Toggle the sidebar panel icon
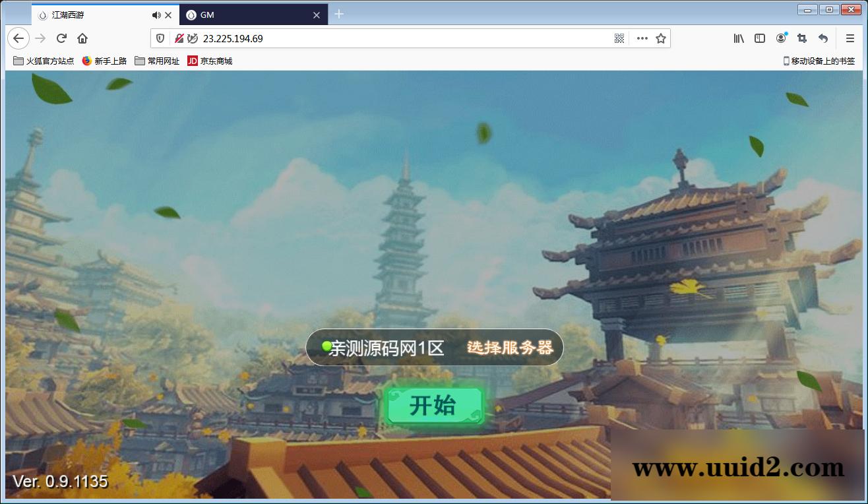The width and height of the screenshot is (868, 504). click(759, 38)
